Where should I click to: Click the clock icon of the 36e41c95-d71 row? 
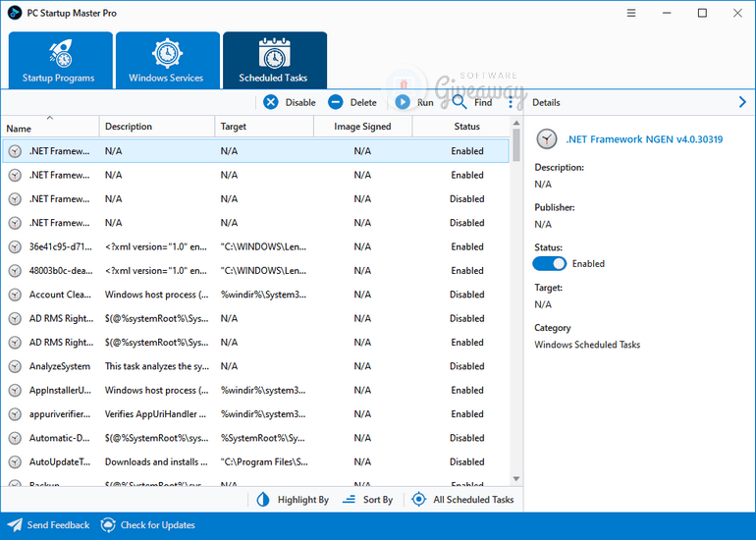tap(16, 246)
